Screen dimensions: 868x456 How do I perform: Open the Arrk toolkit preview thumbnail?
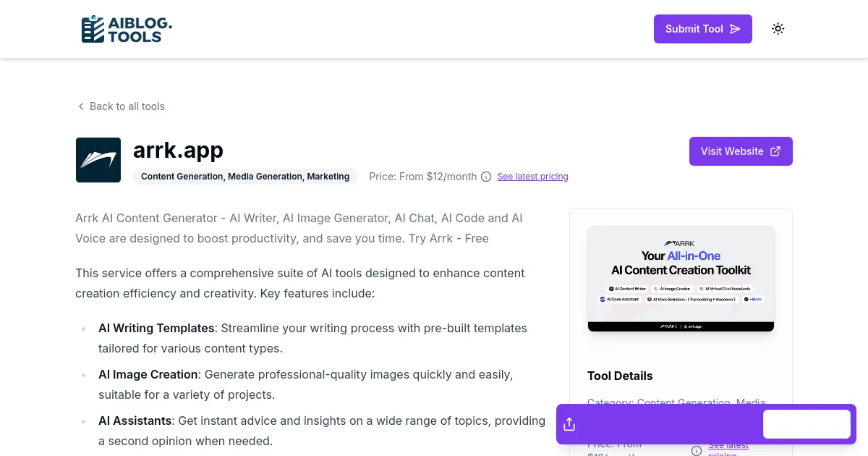(x=681, y=279)
